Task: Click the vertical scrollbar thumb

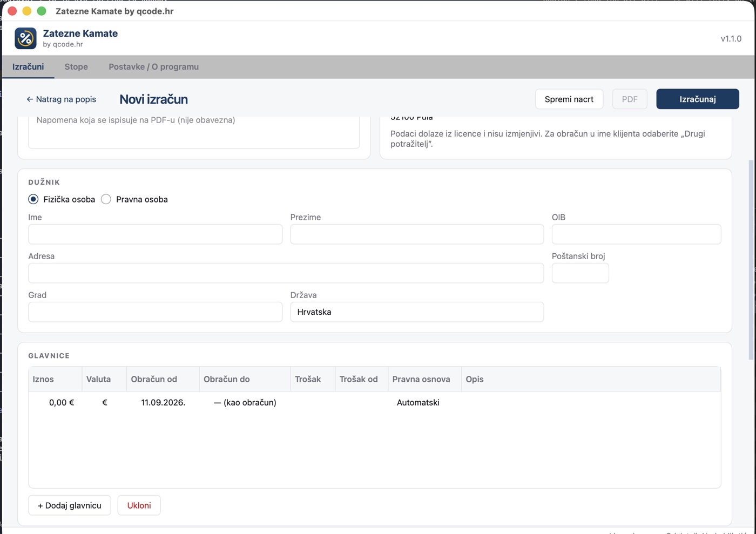Action: coord(751,260)
